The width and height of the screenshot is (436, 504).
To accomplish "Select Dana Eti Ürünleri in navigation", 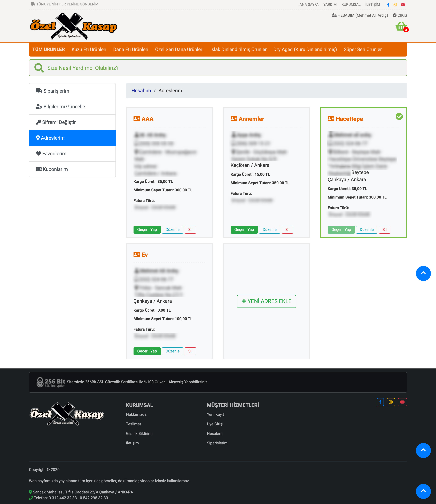I will click(131, 49).
